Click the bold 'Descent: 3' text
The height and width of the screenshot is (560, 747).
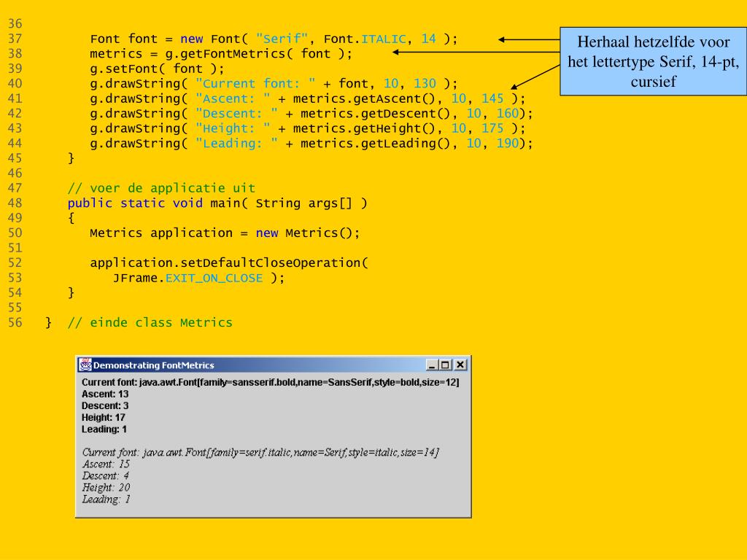tap(105, 405)
